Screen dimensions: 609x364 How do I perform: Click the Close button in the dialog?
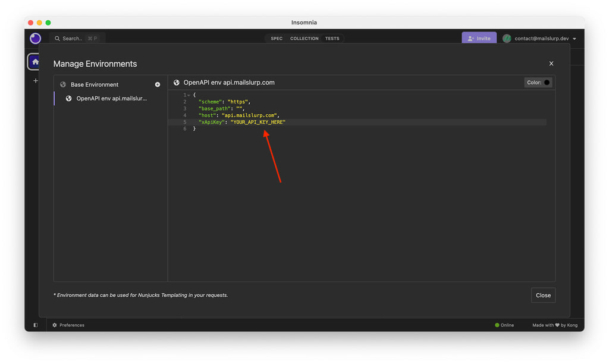tap(543, 295)
